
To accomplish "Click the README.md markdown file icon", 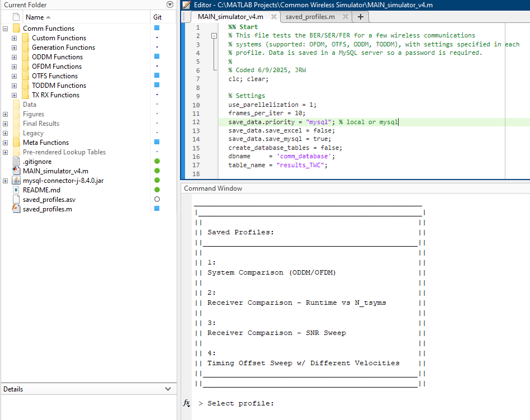I will [16, 190].
